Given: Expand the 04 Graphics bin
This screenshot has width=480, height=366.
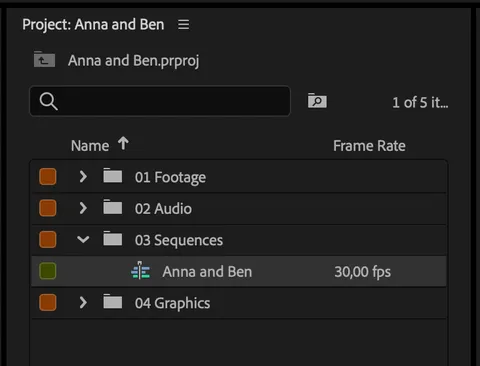Looking at the screenshot, I should click(x=83, y=303).
